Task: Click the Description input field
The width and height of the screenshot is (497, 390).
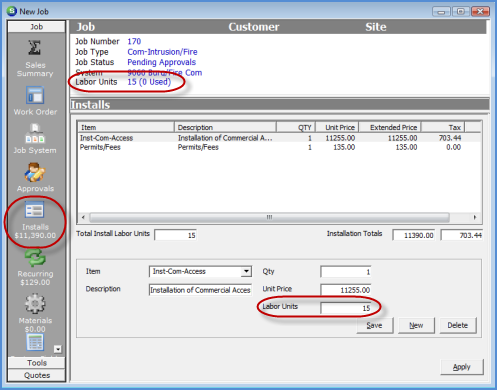Action: coord(200,290)
